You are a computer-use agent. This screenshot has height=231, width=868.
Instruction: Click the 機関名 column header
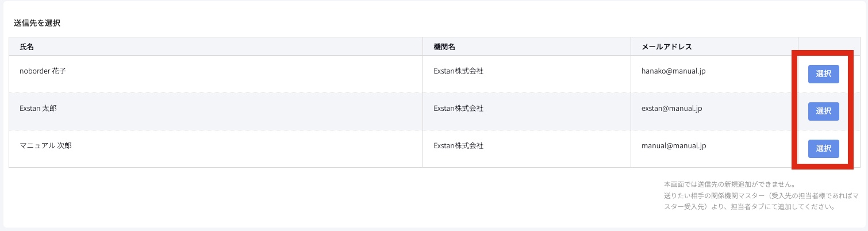(444, 47)
